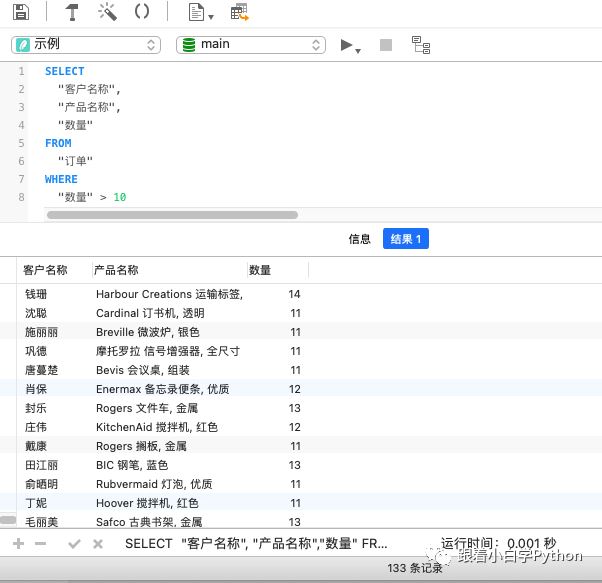602x583 pixels.
Task: Select the 结果 1 tab
Action: coord(405,239)
